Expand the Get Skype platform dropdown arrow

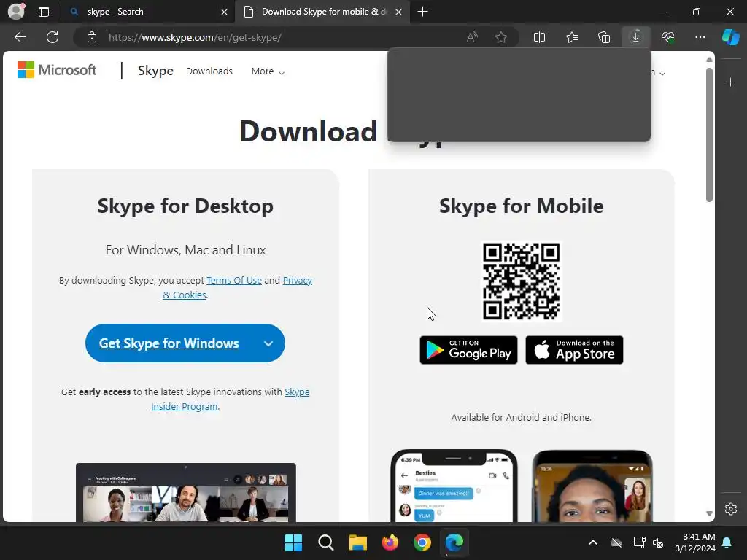[x=268, y=343]
